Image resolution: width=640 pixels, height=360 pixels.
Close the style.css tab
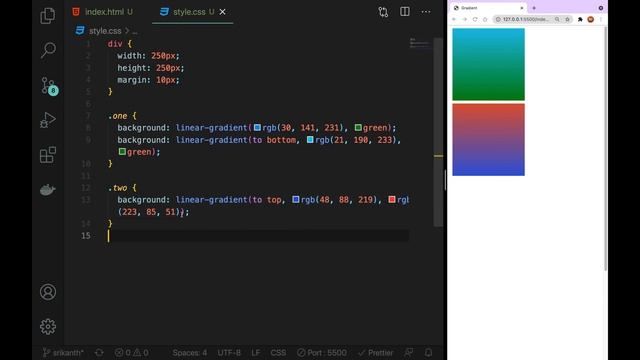(x=222, y=12)
